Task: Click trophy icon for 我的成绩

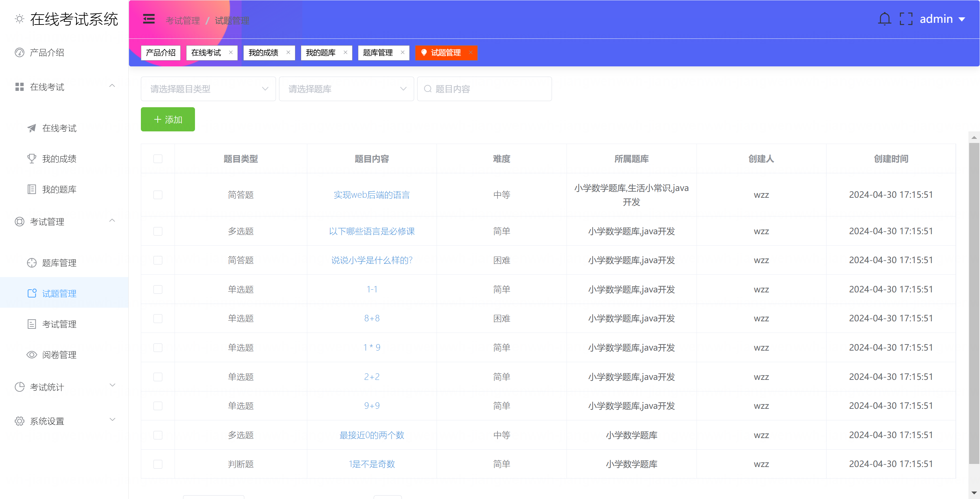Action: point(32,159)
